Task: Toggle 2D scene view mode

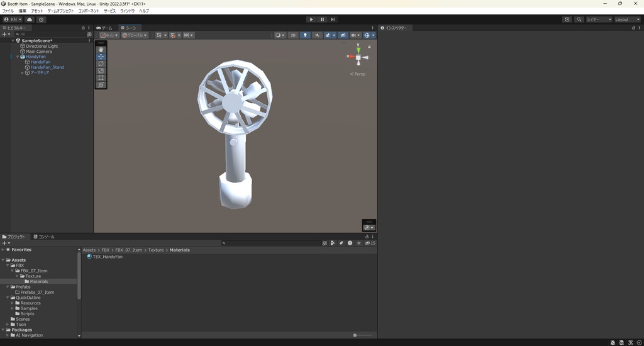Action: click(x=293, y=35)
